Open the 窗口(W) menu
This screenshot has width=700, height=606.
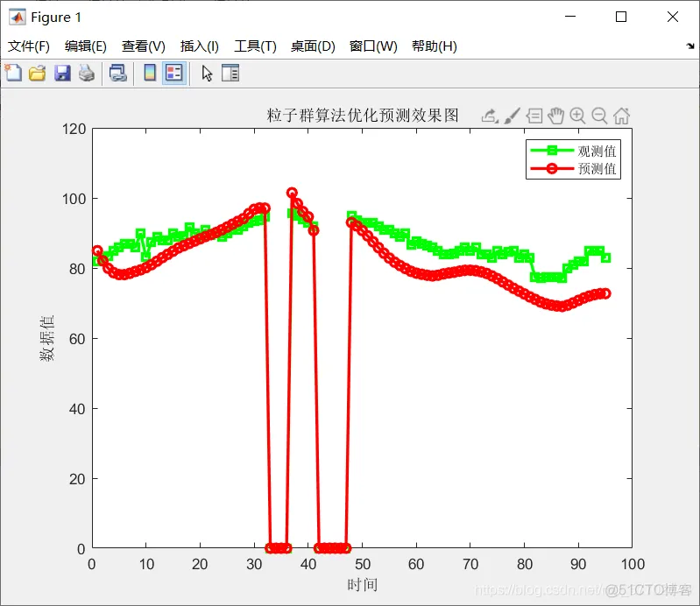[373, 46]
